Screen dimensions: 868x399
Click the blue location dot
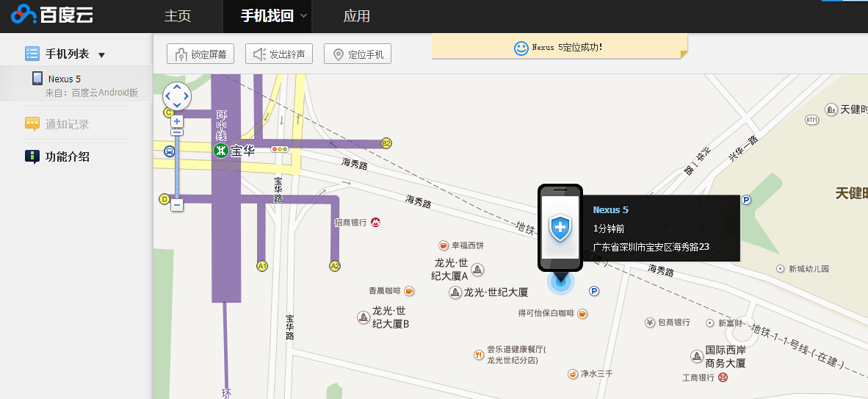[x=561, y=281]
